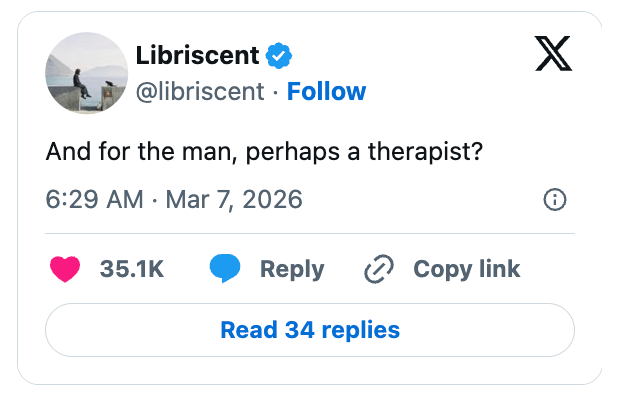Select the Copy link text
622x402 pixels.
(466, 268)
